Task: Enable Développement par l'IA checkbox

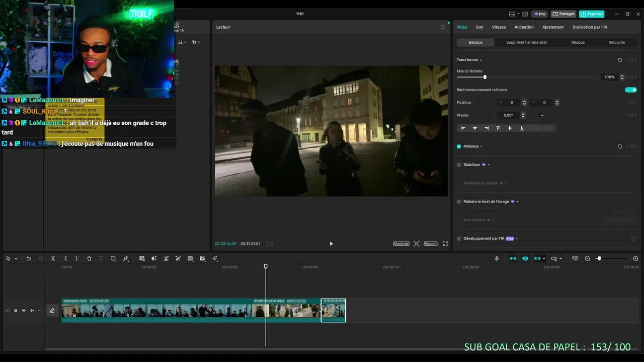Action: [459, 239]
